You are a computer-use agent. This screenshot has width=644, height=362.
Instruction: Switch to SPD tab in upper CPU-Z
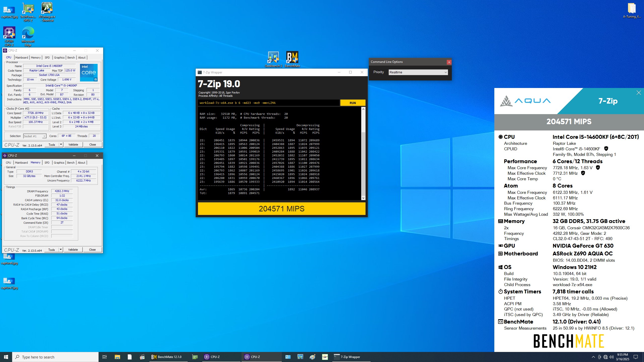tap(47, 58)
